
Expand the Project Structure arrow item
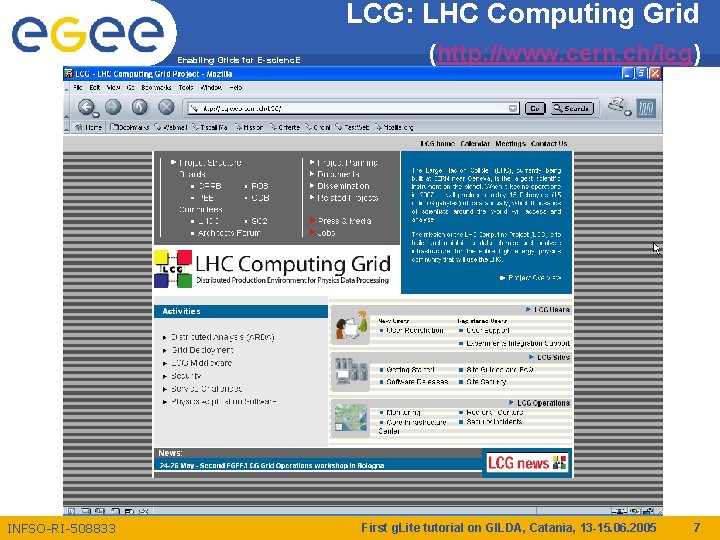tap(206, 163)
